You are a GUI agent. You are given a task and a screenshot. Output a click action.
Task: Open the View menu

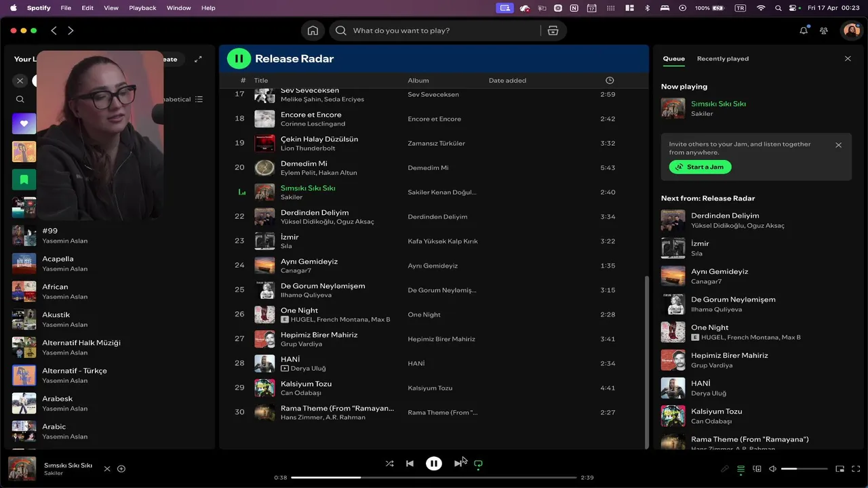(x=111, y=8)
